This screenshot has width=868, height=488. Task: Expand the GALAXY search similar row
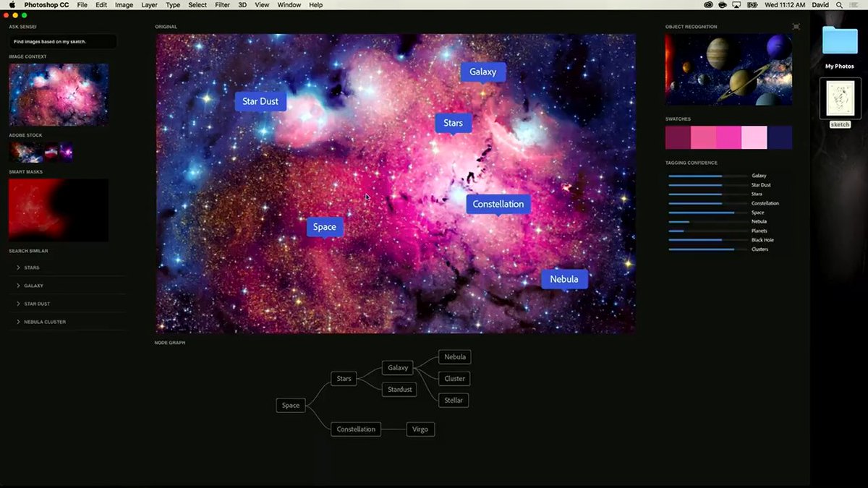coord(67,286)
